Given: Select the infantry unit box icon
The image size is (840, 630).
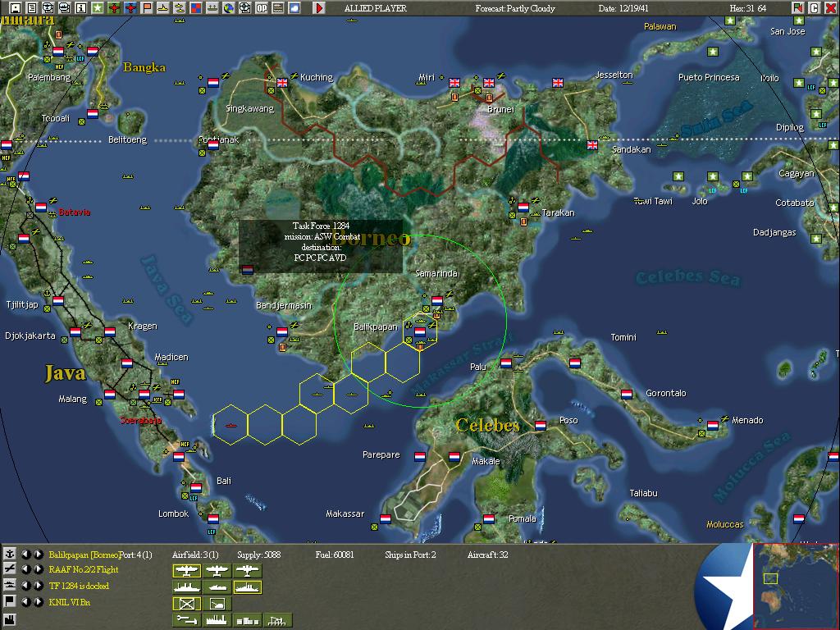Looking at the screenshot, I should click(186, 604).
